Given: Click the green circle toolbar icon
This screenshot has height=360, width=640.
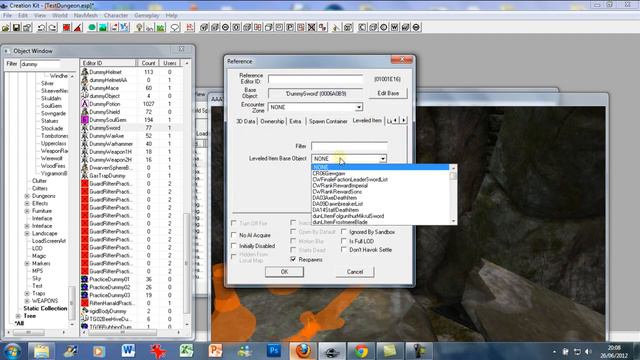Looking at the screenshot, I should [92, 27].
